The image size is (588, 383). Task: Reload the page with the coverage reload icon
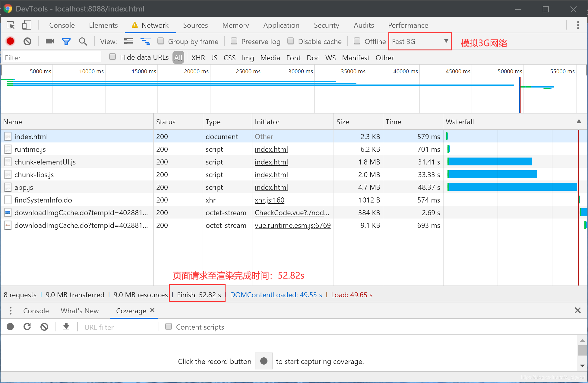(x=27, y=327)
